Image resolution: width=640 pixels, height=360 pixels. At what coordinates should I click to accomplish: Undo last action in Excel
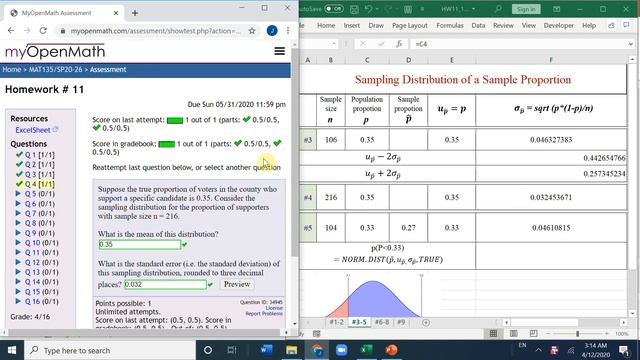368,9
